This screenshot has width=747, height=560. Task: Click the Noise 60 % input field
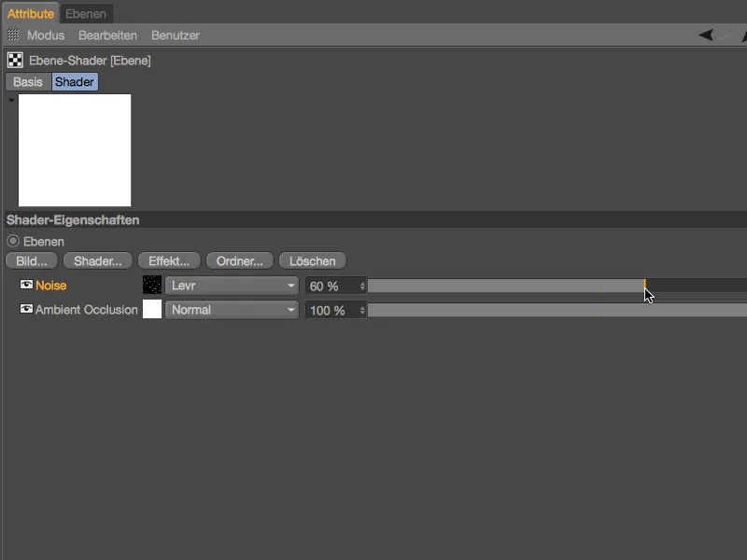point(335,286)
